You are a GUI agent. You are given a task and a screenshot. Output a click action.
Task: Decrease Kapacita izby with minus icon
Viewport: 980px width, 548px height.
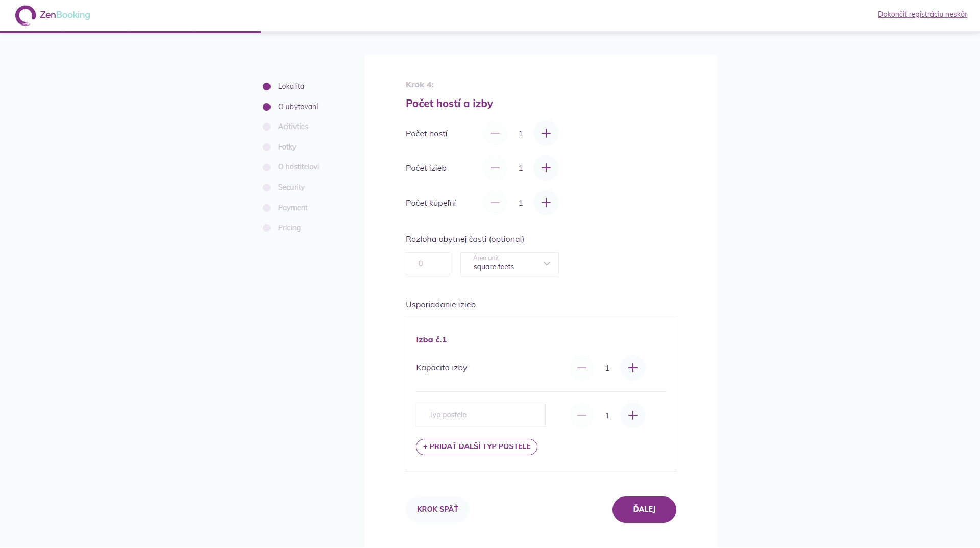point(582,368)
